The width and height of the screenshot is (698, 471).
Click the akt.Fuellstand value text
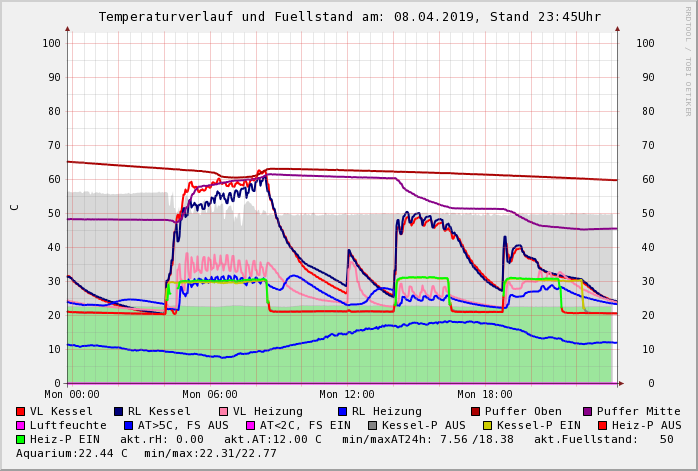[603, 439]
